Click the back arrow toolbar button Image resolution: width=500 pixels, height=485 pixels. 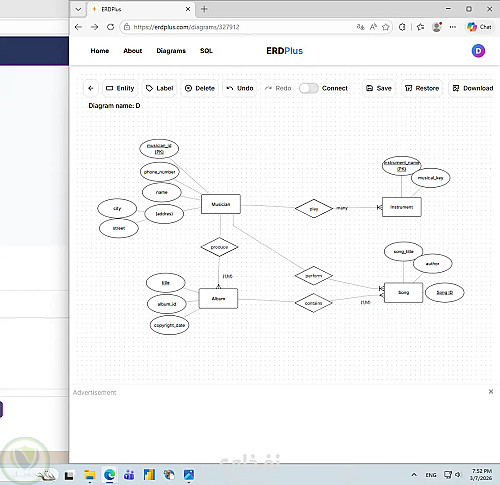click(91, 88)
